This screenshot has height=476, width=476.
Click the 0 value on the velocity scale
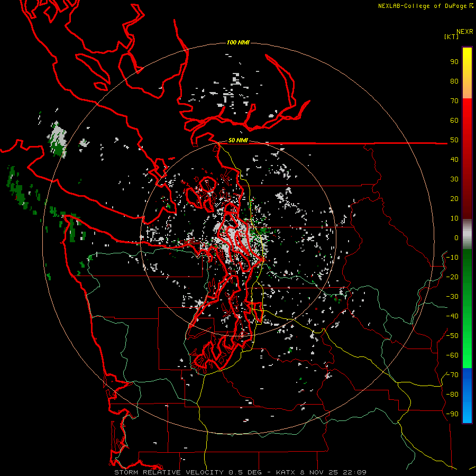pos(456,238)
